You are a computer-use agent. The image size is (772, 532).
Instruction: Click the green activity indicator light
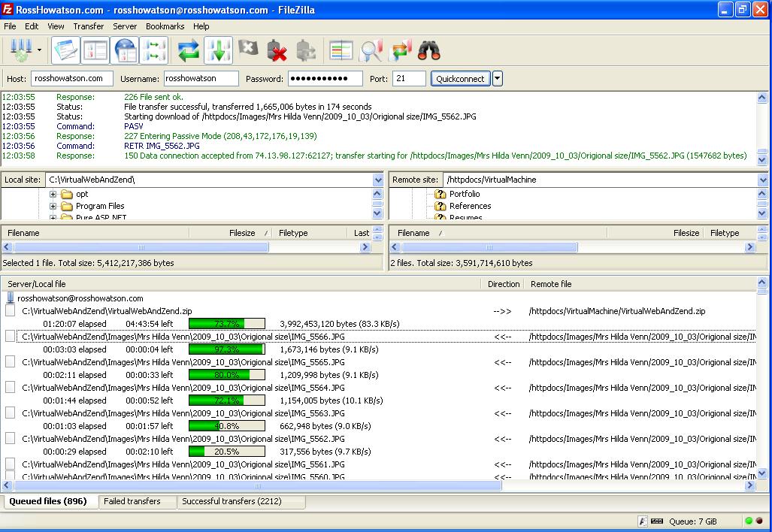(x=749, y=521)
